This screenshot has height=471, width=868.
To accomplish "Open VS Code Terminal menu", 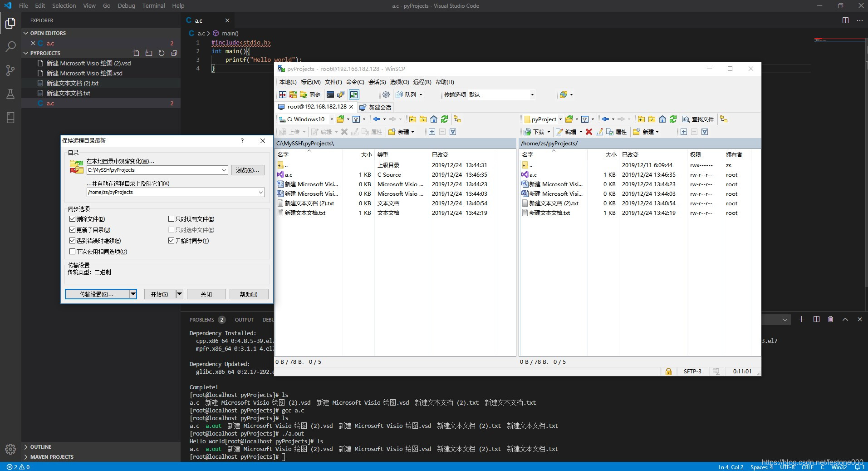I will point(153,6).
